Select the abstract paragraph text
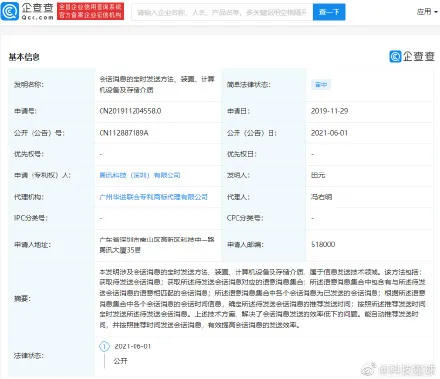This screenshot has width=440, height=379. pos(263,298)
